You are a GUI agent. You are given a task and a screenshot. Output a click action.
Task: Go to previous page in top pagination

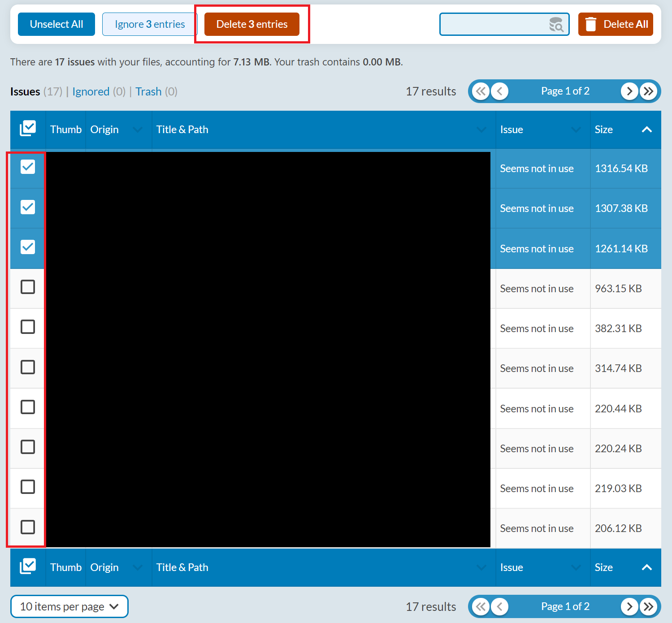tap(500, 91)
